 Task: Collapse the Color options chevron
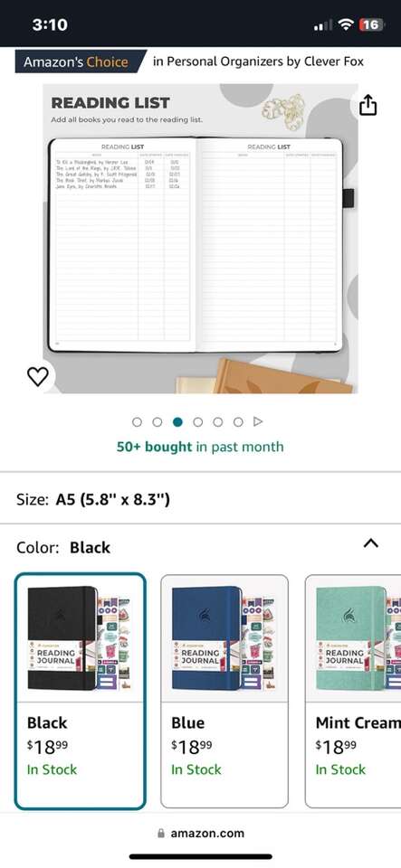point(370,543)
